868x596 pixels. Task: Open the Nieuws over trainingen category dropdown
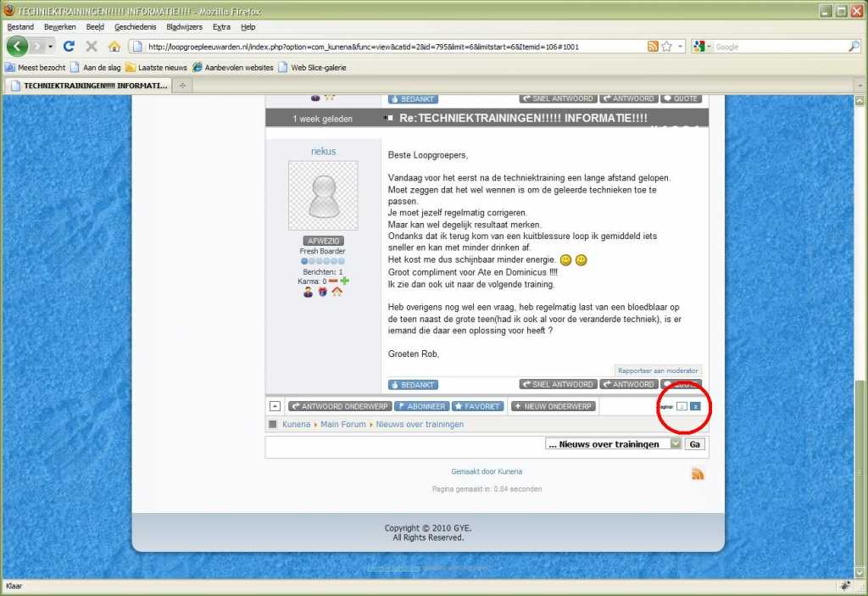tap(675, 443)
